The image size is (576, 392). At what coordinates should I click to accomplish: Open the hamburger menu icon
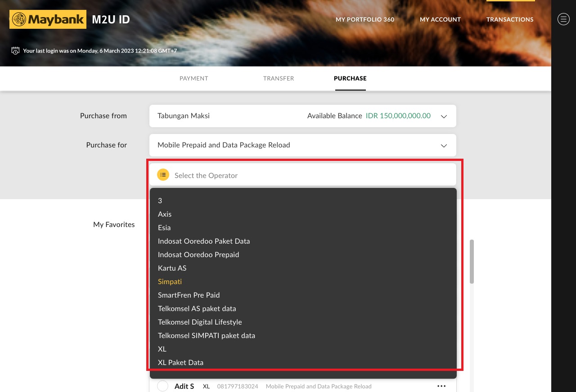pyautogui.click(x=563, y=19)
